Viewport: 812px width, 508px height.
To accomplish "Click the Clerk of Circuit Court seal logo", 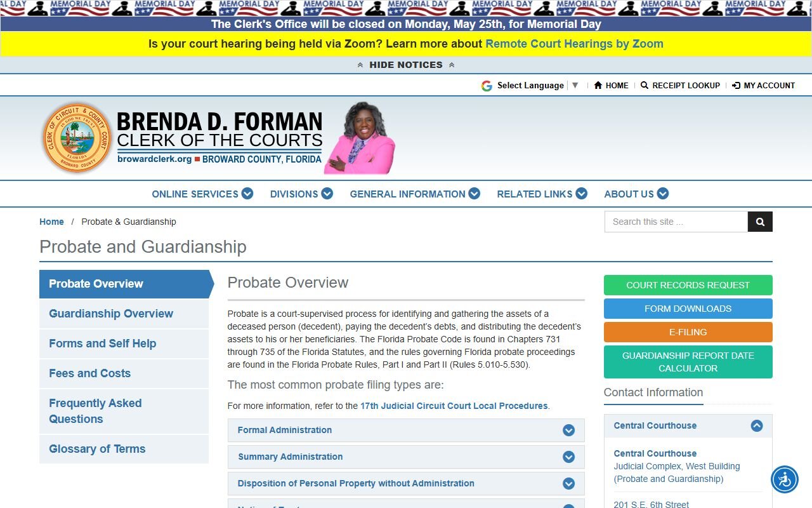I will click(x=77, y=138).
